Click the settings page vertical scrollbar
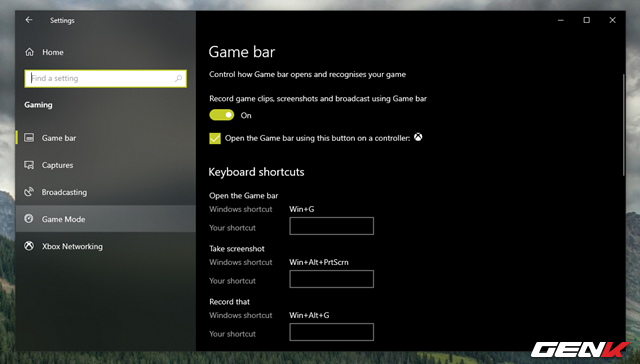The height and width of the screenshot is (364, 640). [623, 124]
